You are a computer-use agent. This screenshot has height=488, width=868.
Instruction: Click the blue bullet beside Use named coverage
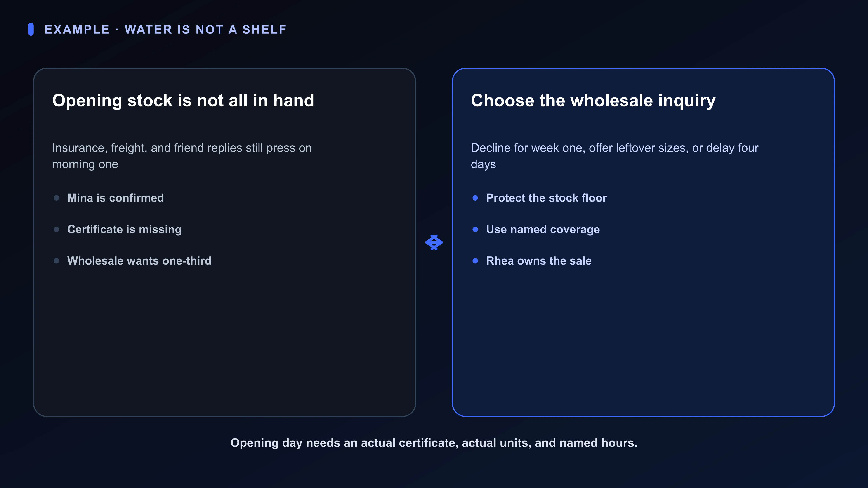pyautogui.click(x=475, y=229)
